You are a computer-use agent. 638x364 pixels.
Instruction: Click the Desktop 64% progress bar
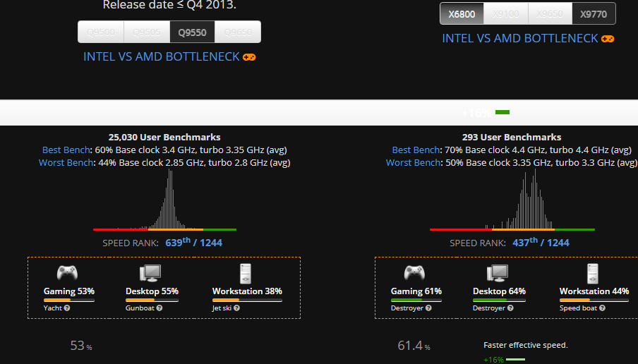[x=499, y=300]
